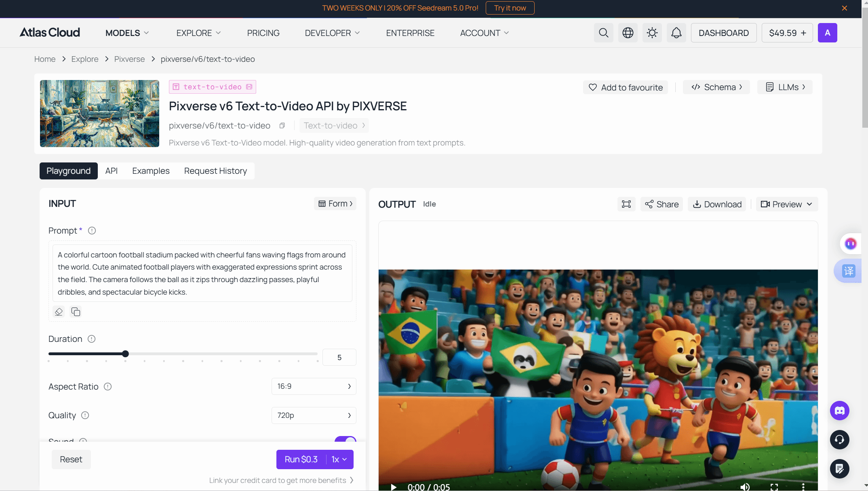
Task: Click the Duration info icon
Action: 91,339
